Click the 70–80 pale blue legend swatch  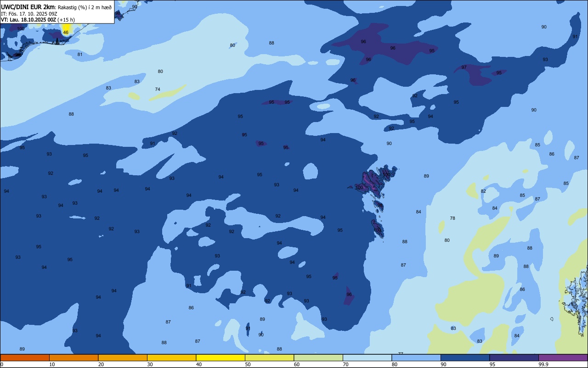coord(367,357)
